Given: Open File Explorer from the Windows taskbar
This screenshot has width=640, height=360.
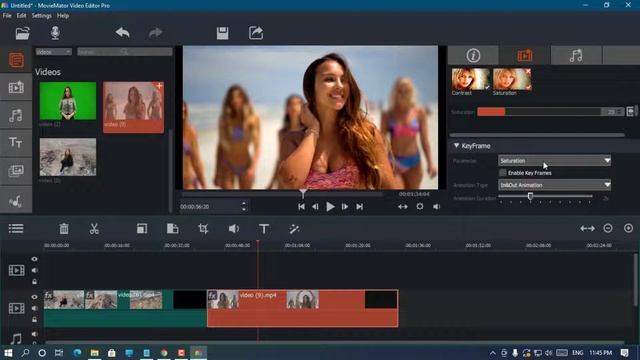Looking at the screenshot, I should coord(94,353).
